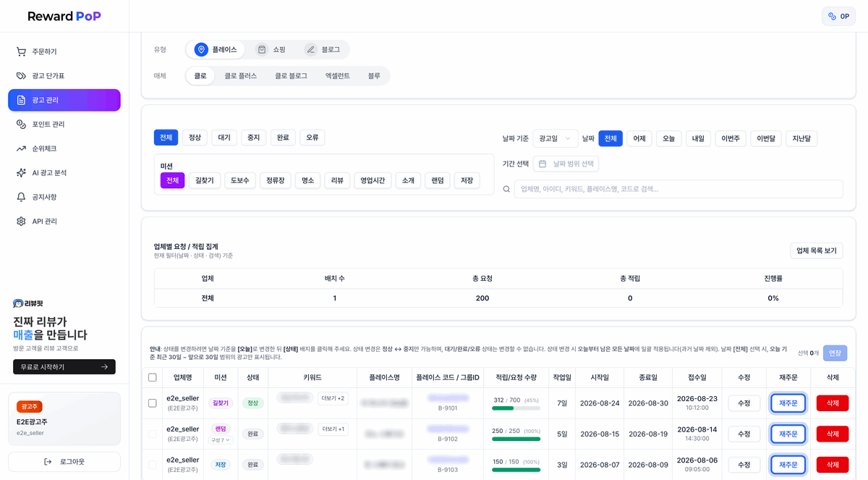Open 공지사항 bell icon
The image size is (868, 480).
point(21,197)
